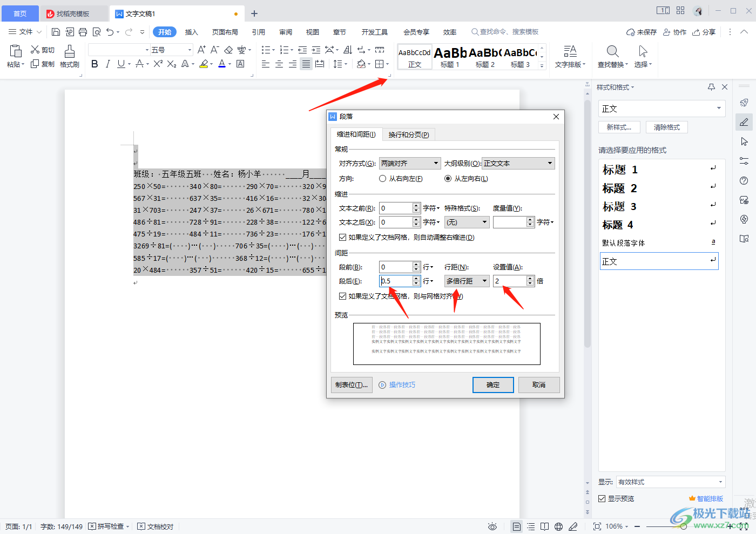Viewport: 756px width, 534px height.
Task: Open the Review (审阅) tab
Action: click(286, 32)
